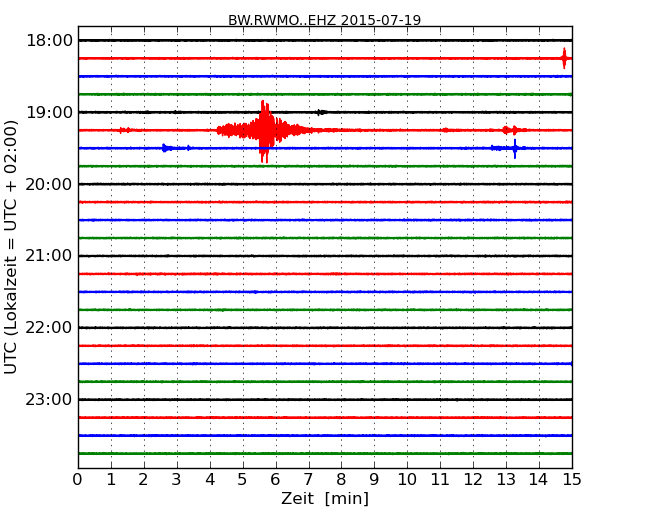Click the x-axis tick label 7
The height and width of the screenshot is (520, 650).
[x=308, y=480]
